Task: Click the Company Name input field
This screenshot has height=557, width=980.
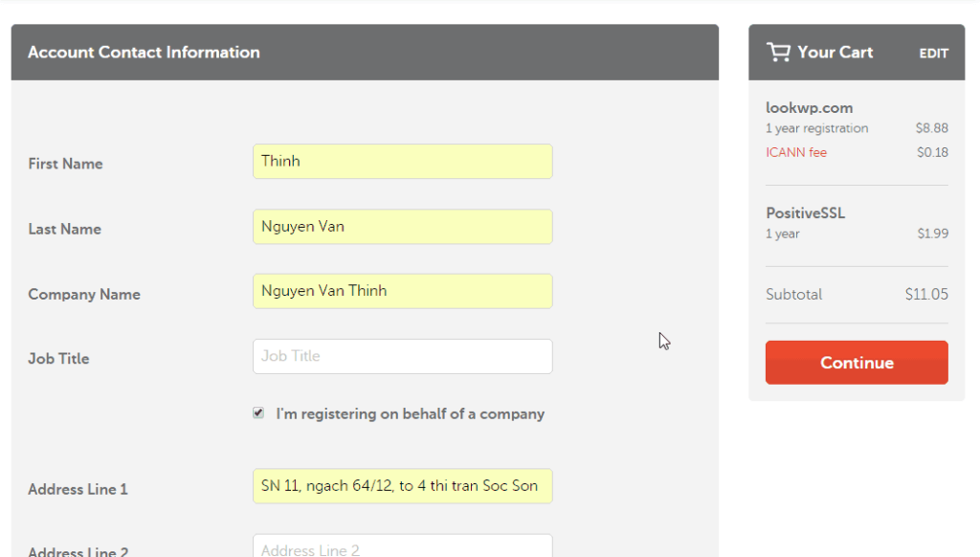Action: 403,291
